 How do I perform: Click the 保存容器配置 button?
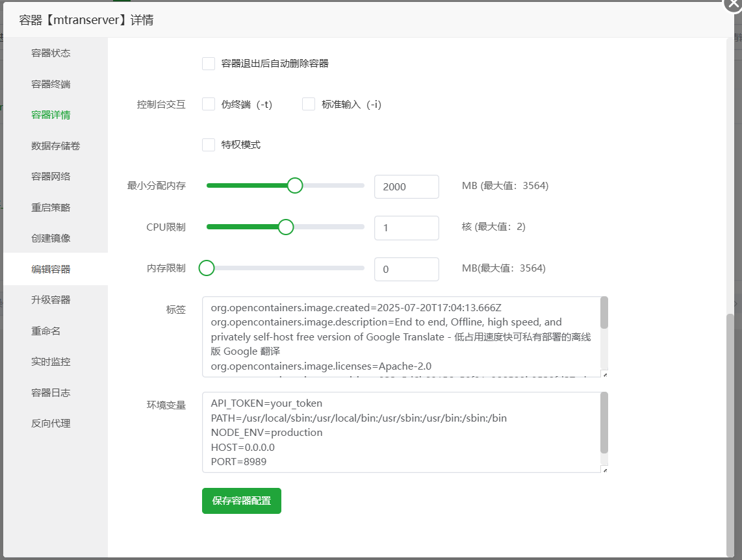[241, 501]
